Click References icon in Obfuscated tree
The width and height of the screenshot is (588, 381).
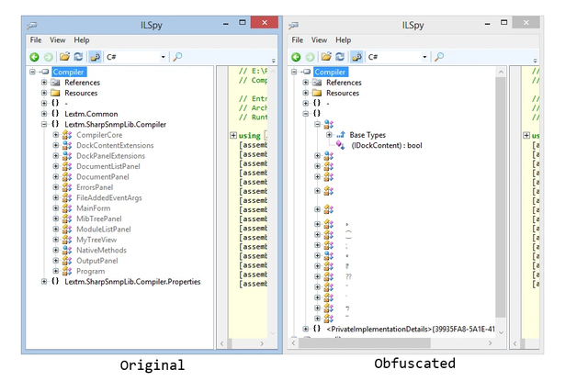click(x=317, y=82)
